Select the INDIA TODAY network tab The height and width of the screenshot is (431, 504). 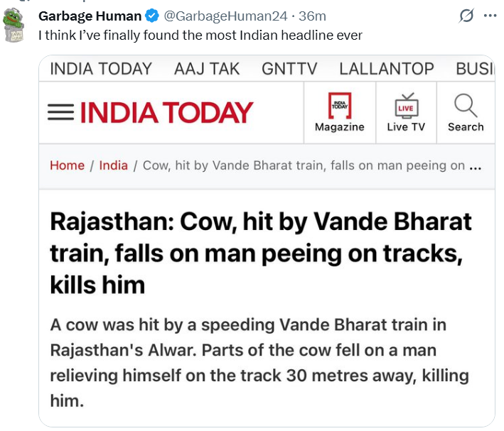[x=101, y=69]
